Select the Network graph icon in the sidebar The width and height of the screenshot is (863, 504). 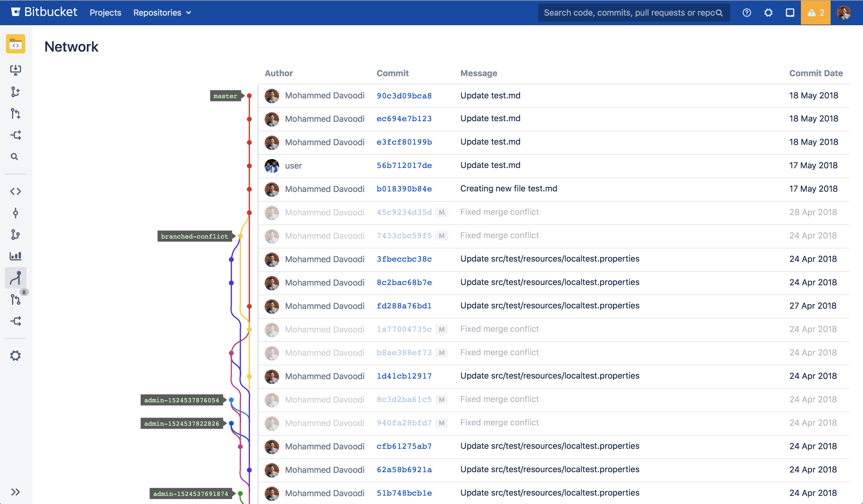click(15, 278)
